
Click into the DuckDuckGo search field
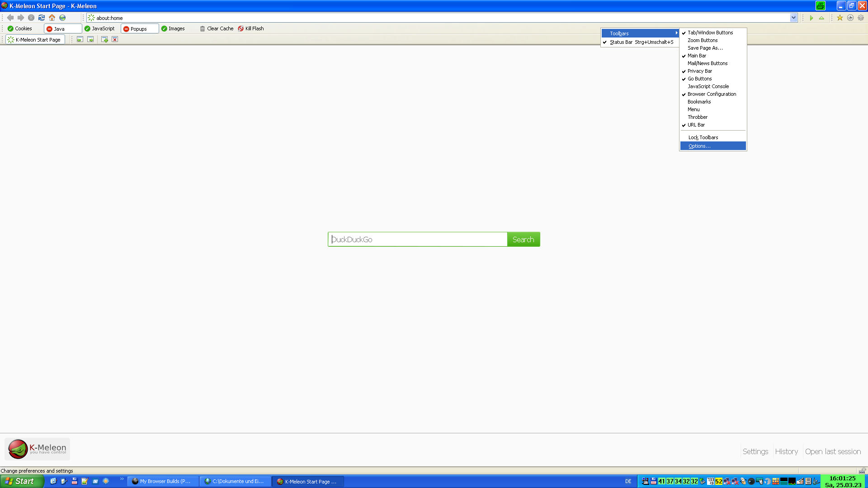(417, 239)
